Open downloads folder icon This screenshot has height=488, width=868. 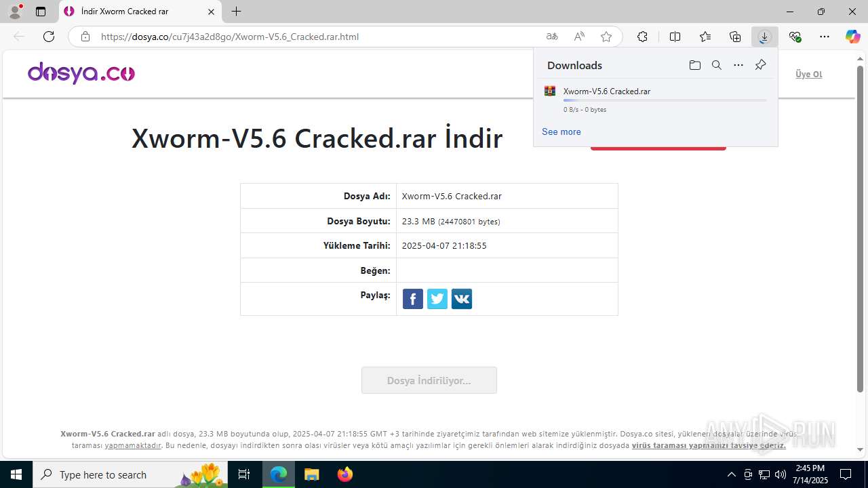[694, 65]
